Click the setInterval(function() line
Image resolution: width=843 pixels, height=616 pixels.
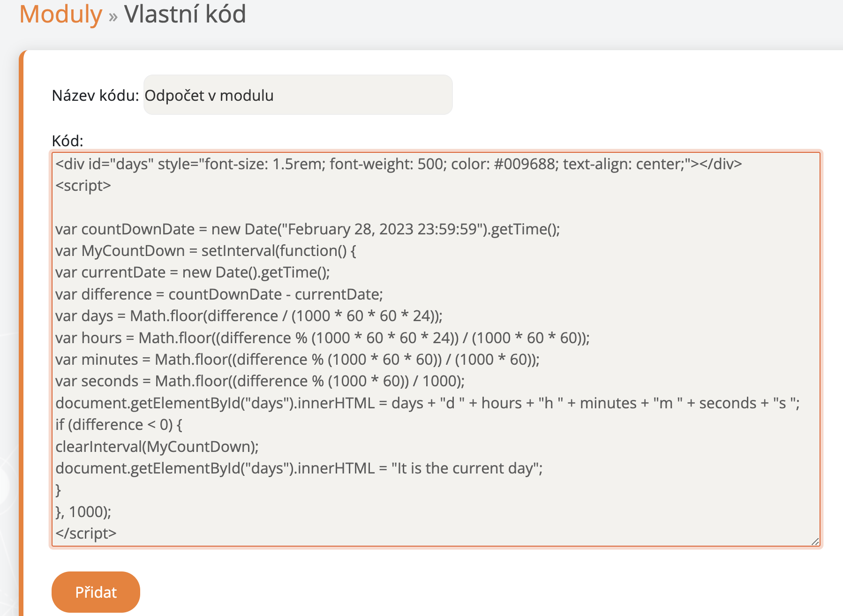click(205, 251)
